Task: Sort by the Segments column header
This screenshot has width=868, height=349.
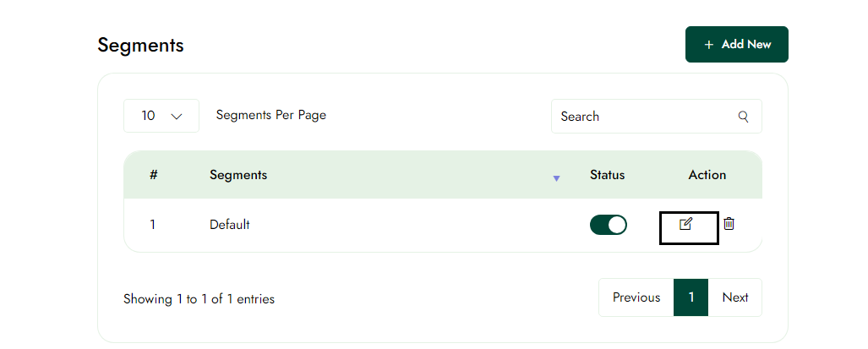Action: [238, 175]
